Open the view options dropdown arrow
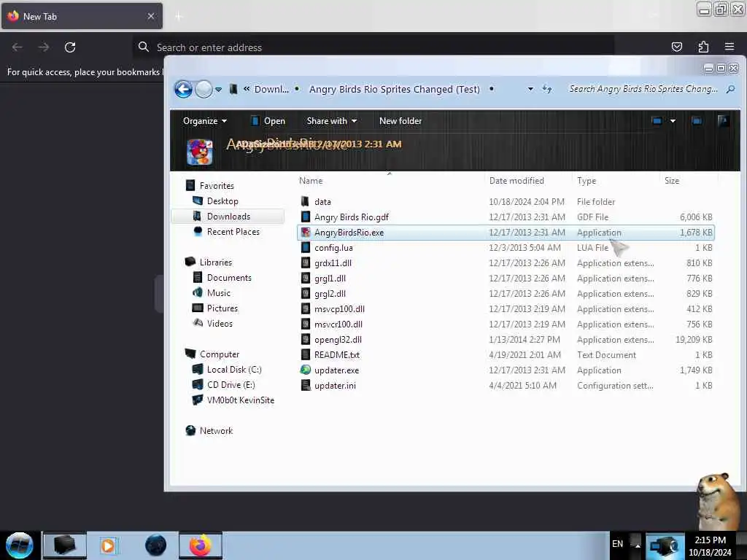The height and width of the screenshot is (560, 747). pos(673,121)
